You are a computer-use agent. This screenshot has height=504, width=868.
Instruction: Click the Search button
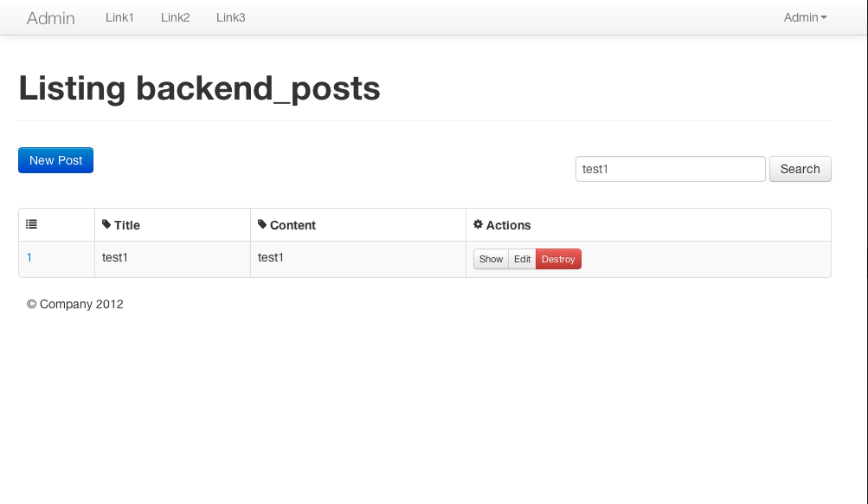coord(800,169)
